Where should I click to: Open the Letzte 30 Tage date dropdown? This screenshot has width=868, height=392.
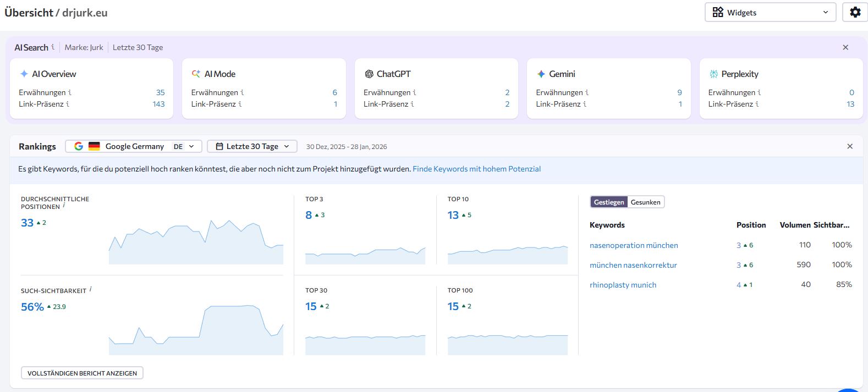pyautogui.click(x=252, y=146)
